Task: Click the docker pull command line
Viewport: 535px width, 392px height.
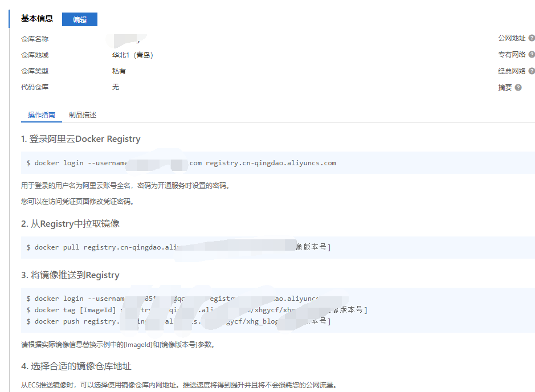Action: tap(178, 247)
